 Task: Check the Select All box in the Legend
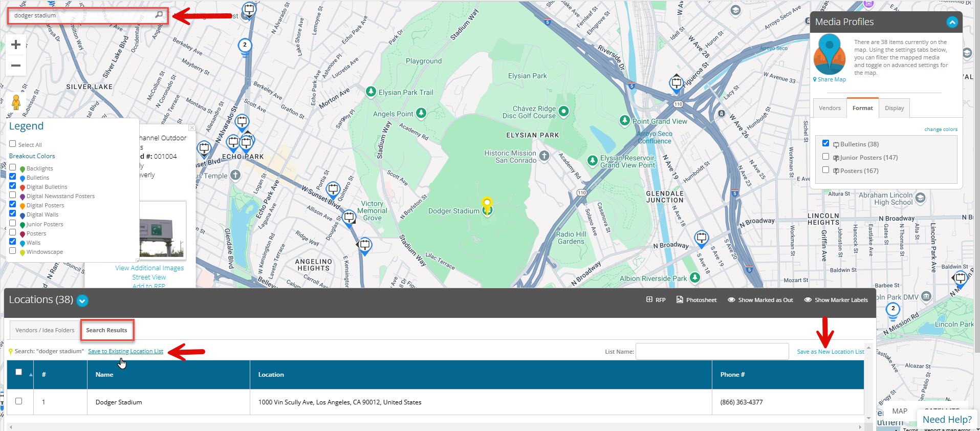tap(13, 144)
